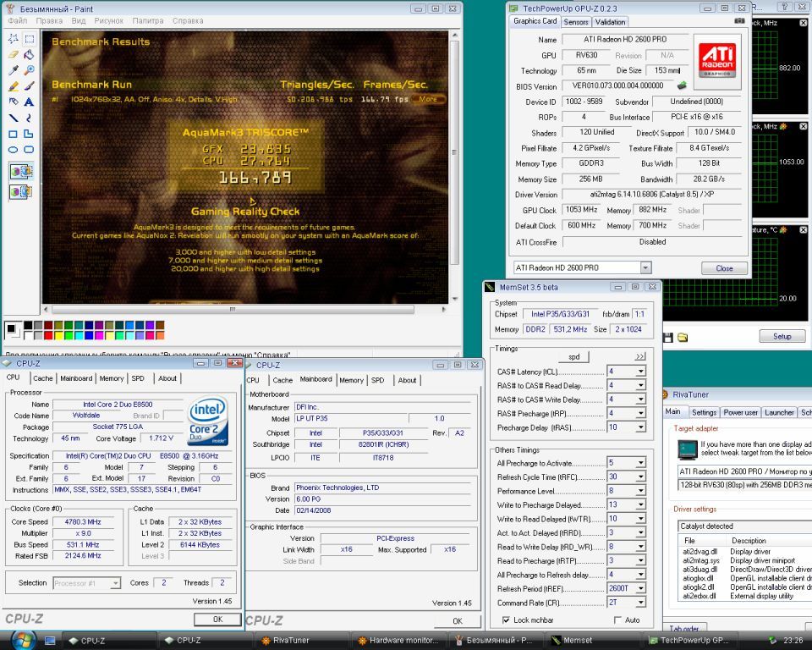This screenshot has width=812, height=650.
Task: Pick the straight Line tool in Paint
Action: 14,118
